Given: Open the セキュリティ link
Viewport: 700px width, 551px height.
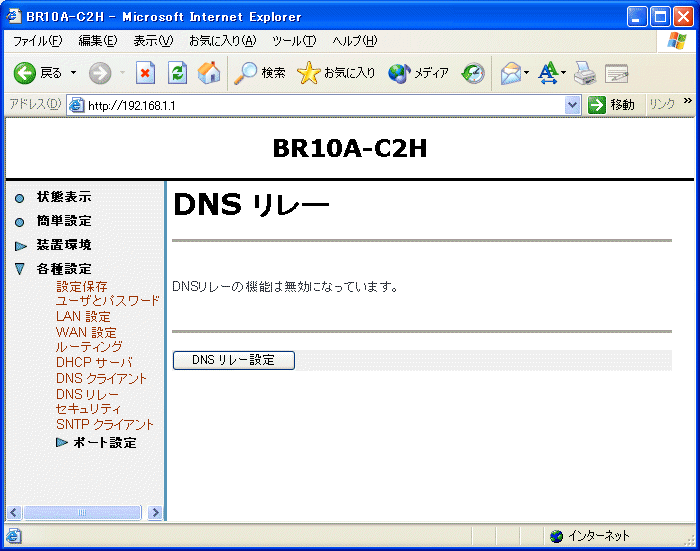Looking at the screenshot, I should point(88,409).
